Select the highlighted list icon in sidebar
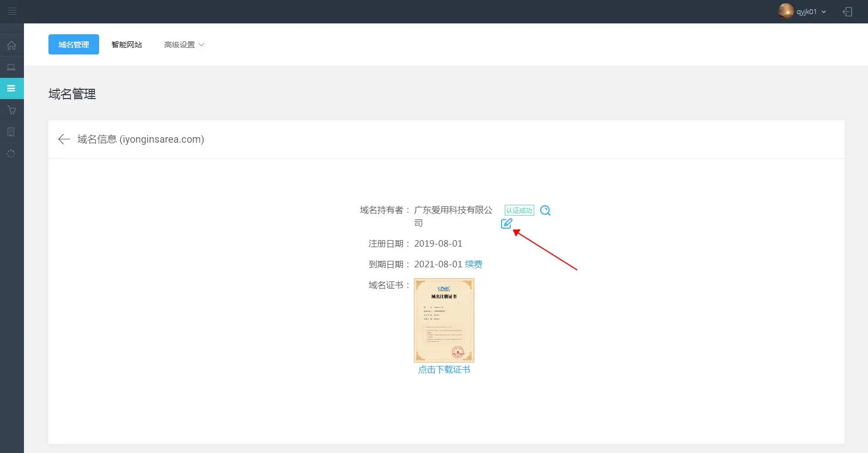868x453 pixels. pyautogui.click(x=11, y=88)
